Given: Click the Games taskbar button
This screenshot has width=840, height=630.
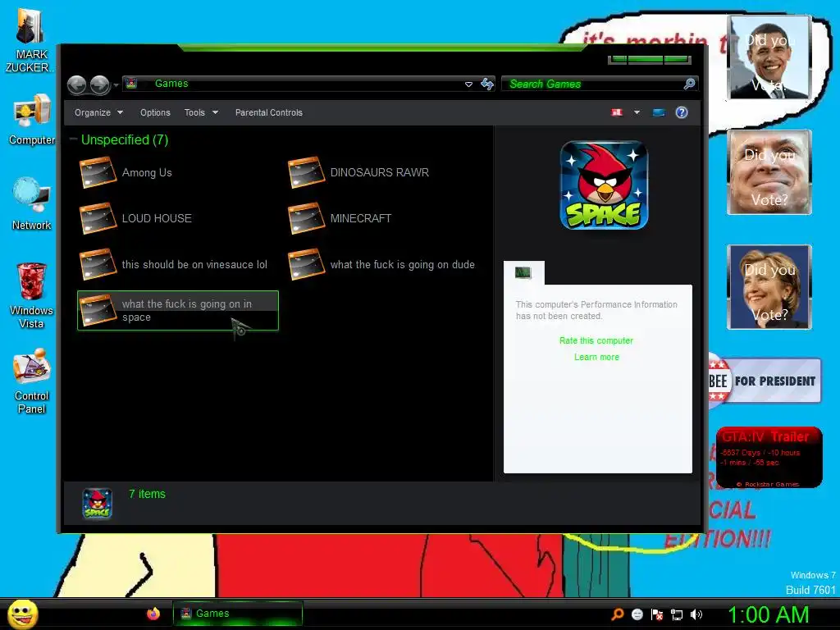Looking at the screenshot, I should coord(237,614).
